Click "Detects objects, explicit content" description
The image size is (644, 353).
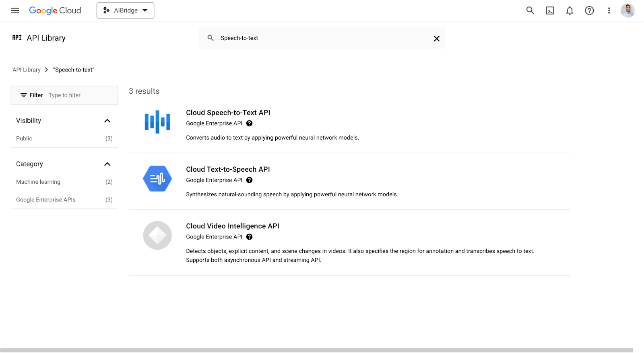(360, 255)
